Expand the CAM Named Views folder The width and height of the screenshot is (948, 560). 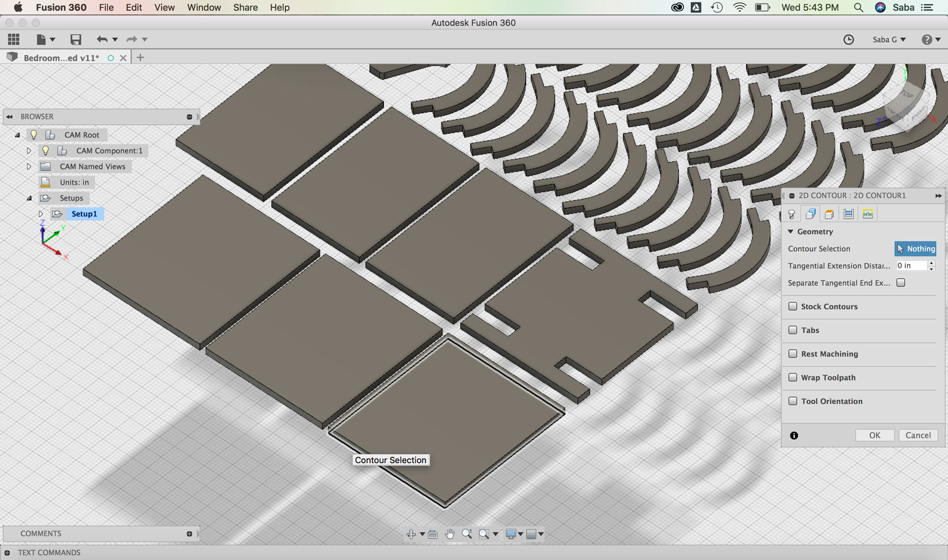click(x=29, y=166)
